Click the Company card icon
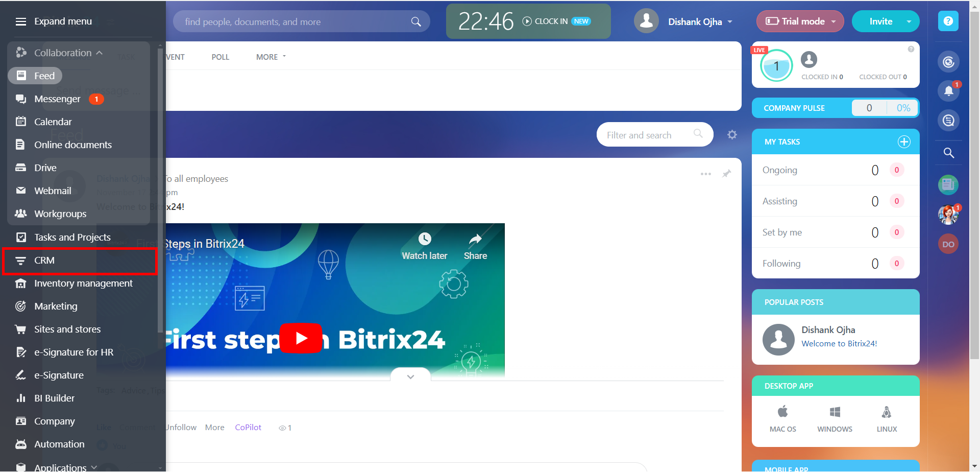The image size is (980, 472). click(21, 421)
